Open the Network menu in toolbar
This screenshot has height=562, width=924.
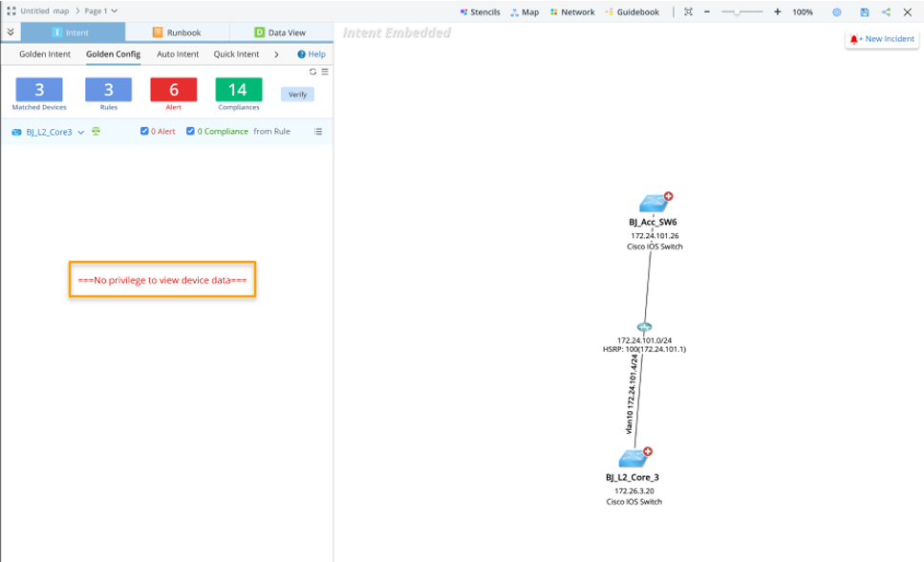coord(572,11)
